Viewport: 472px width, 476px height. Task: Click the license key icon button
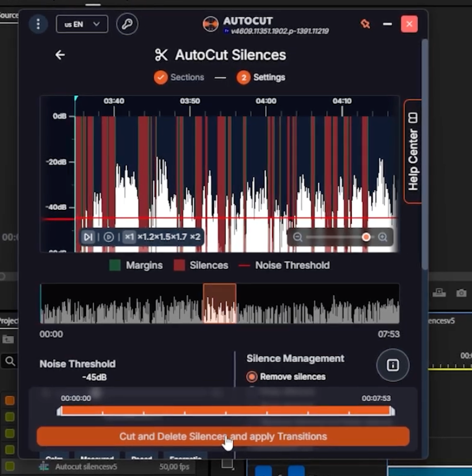[127, 24]
